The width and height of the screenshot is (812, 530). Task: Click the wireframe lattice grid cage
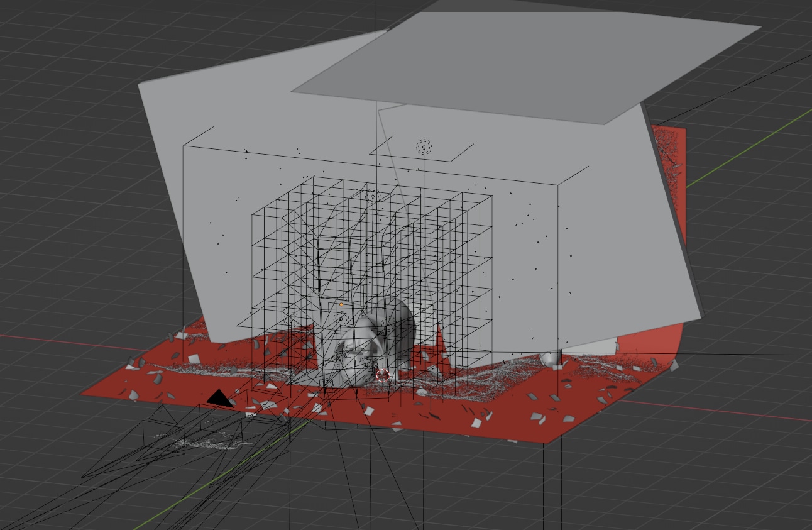440,251
